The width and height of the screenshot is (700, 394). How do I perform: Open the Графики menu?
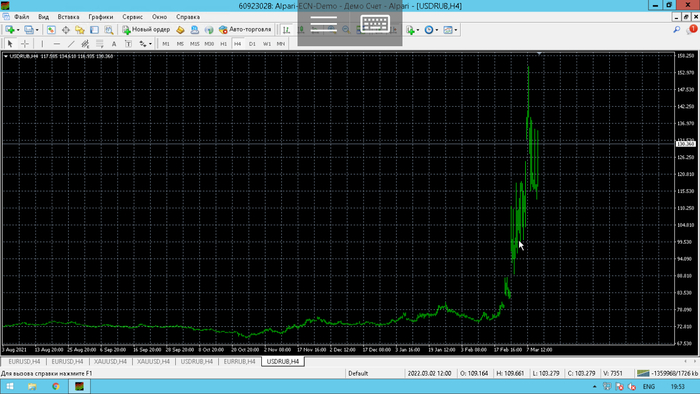100,17
